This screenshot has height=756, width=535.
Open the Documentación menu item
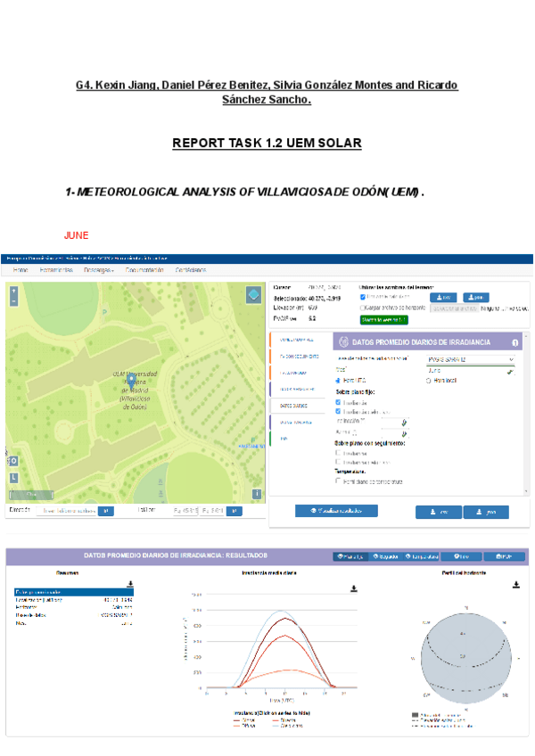pos(144,269)
